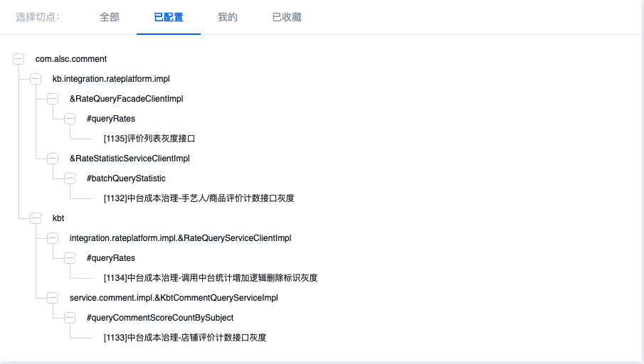Screen dimensions: 644x364
Task: Select the integration.rateplatform.impl.&RateQueryServiceClientImpl label
Action: point(180,238)
